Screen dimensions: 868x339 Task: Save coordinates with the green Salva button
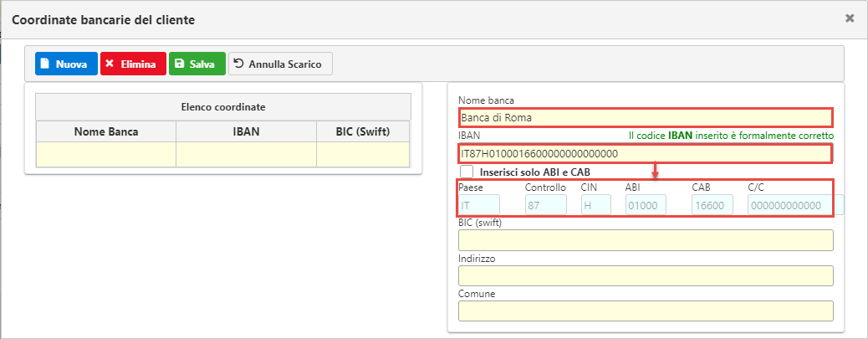pyautogui.click(x=197, y=64)
